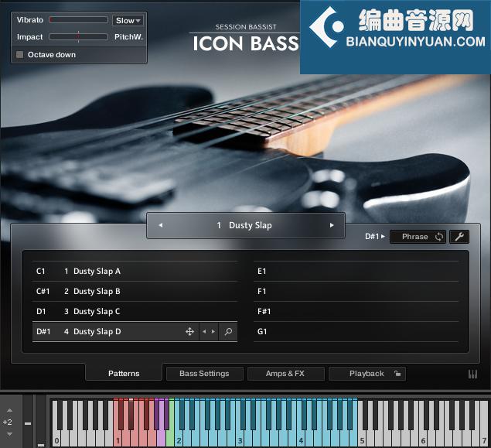Click the PitchW. label
491x448 pixels.
[x=128, y=36]
